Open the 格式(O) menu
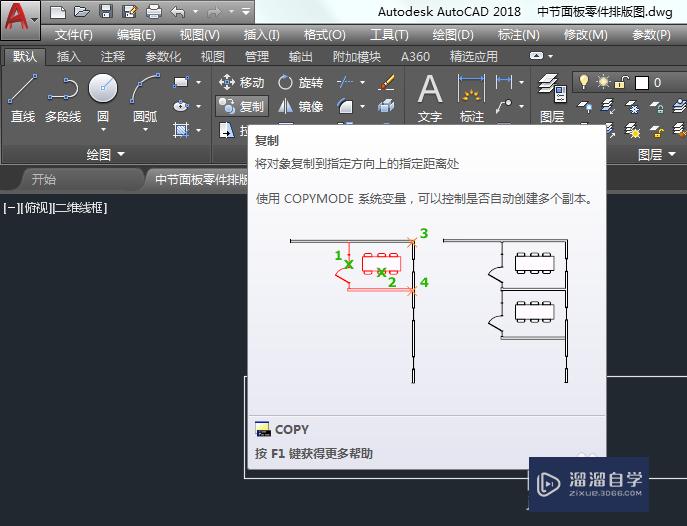Screen dimensions: 687x526 (325, 35)
